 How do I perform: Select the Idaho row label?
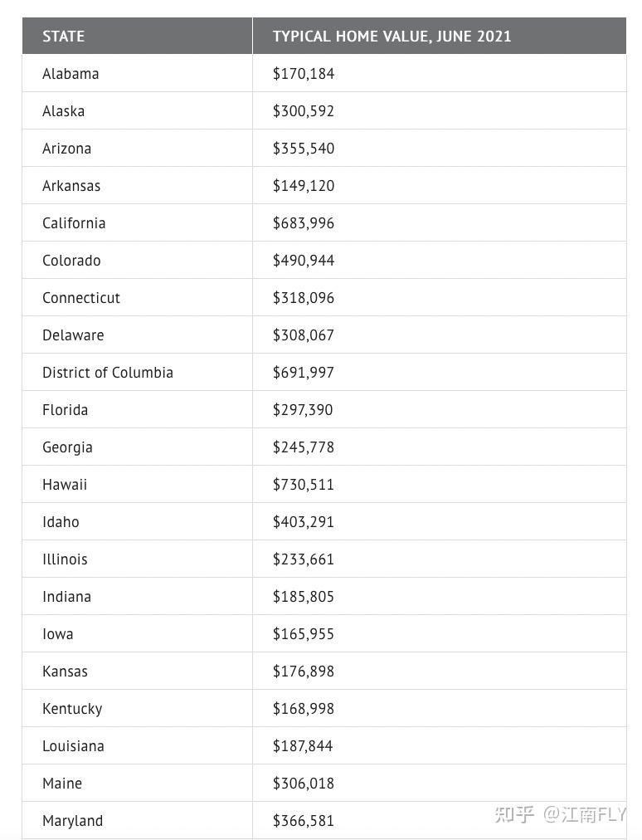click(x=61, y=522)
